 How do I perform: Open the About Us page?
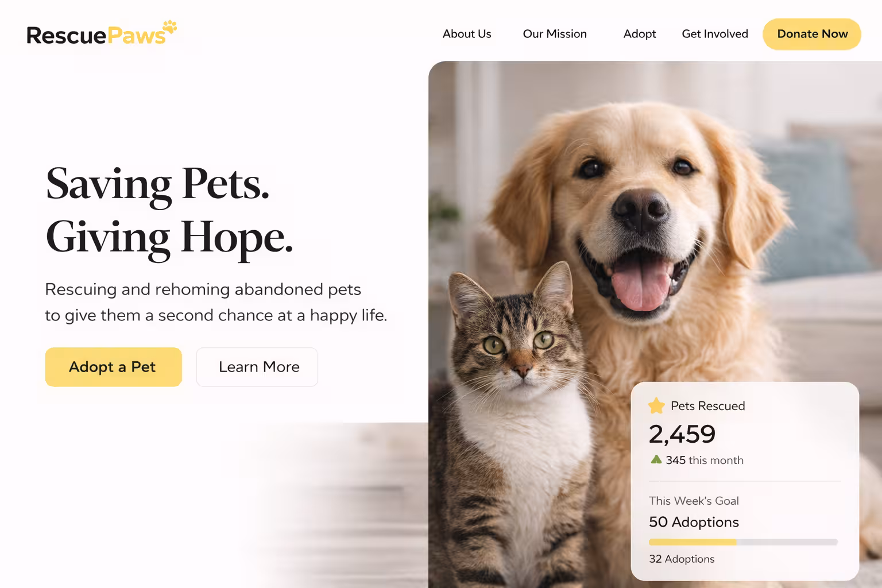point(467,34)
